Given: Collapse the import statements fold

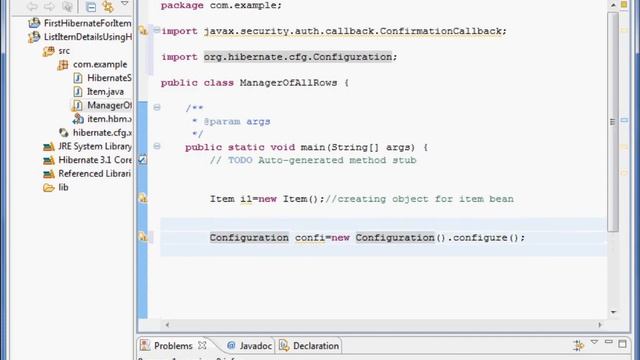Looking at the screenshot, I should point(156,30).
